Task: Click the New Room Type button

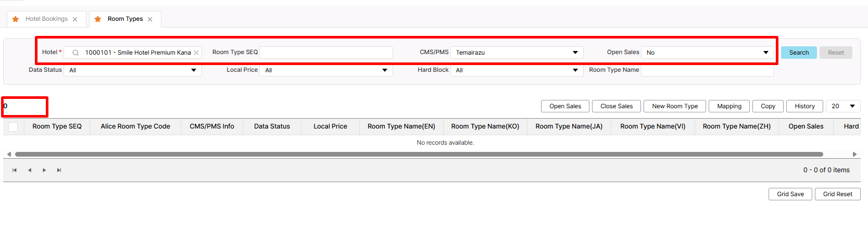Action: click(x=675, y=106)
